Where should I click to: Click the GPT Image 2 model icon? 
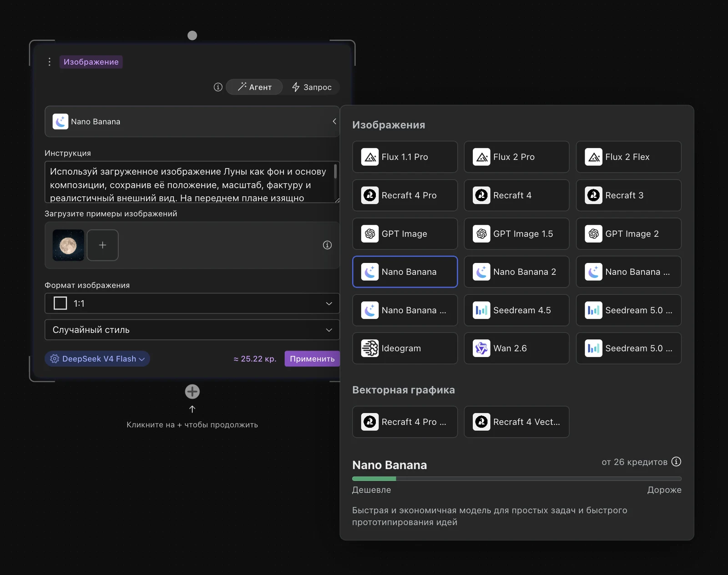point(593,234)
